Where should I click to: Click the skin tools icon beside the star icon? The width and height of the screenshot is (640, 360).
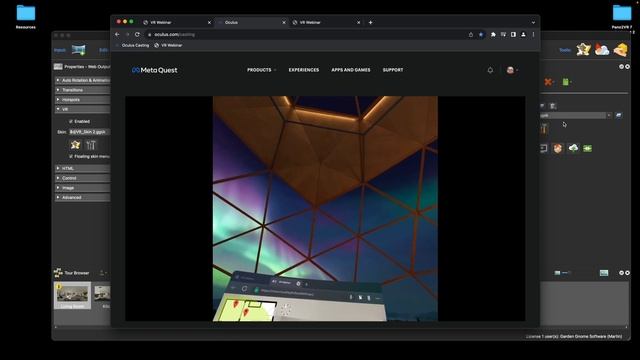[91, 144]
